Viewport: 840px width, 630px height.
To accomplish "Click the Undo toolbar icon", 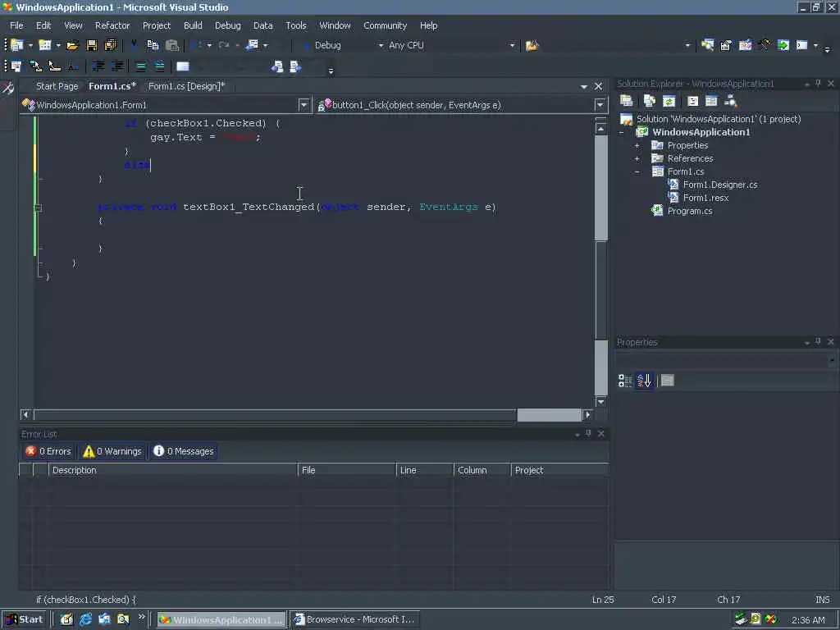I will coord(195,46).
